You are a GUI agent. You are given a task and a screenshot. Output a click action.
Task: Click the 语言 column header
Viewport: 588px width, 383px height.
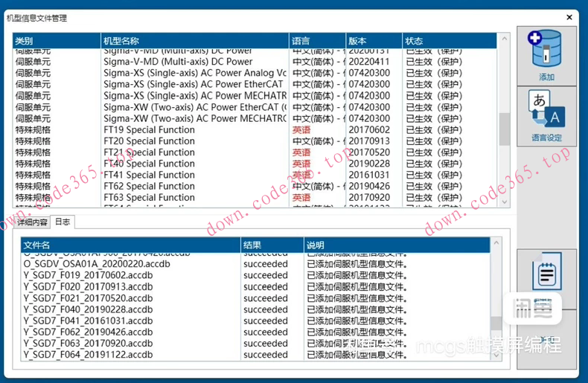[317, 41]
